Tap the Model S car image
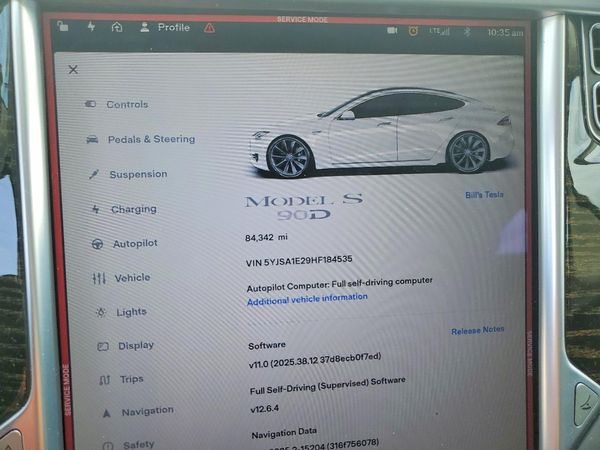This screenshot has width=600, height=450. (381, 133)
